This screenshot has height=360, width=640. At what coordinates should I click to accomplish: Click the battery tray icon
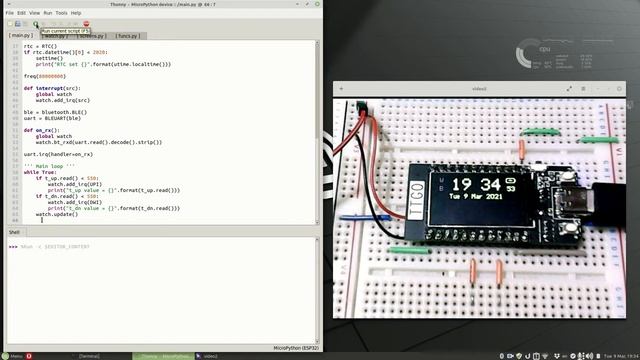point(598,356)
